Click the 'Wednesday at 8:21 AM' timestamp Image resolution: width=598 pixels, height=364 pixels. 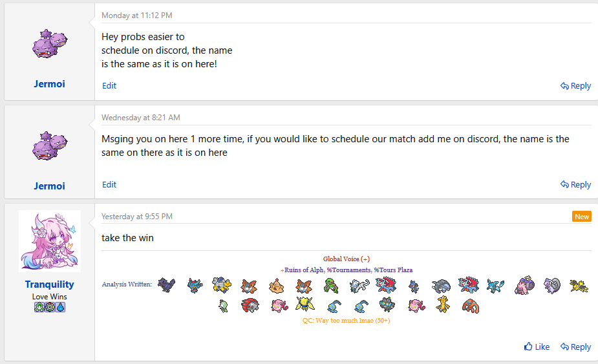[x=141, y=118]
